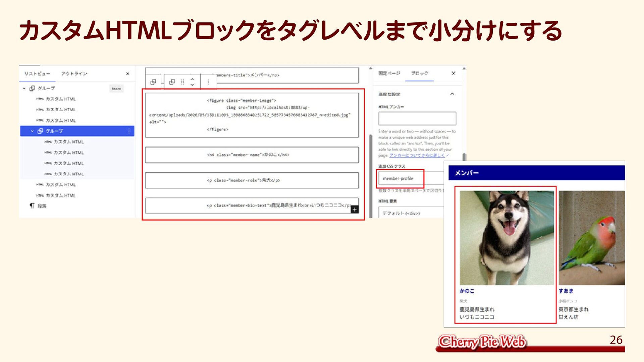Select the parent group icon button
The width and height of the screenshot is (644, 362).
pos(153,82)
